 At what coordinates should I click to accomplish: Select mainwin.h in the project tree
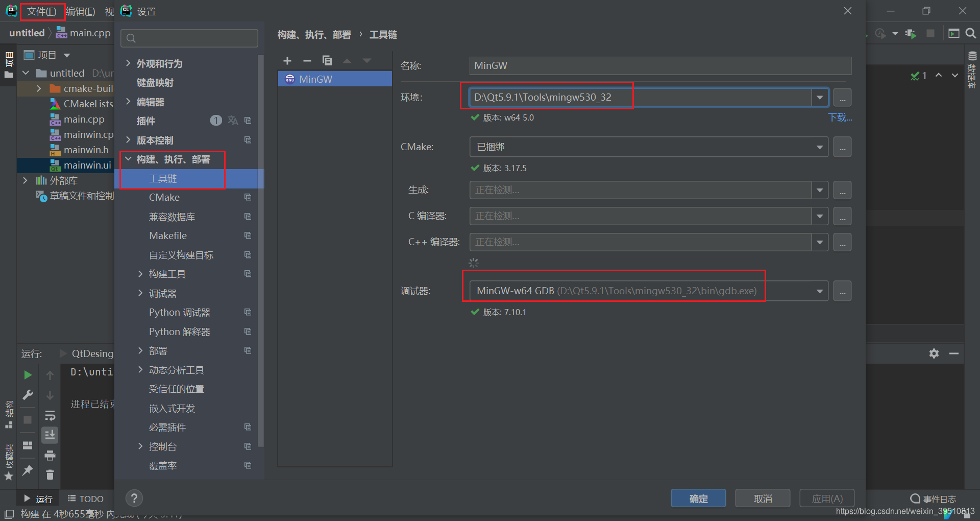point(86,150)
